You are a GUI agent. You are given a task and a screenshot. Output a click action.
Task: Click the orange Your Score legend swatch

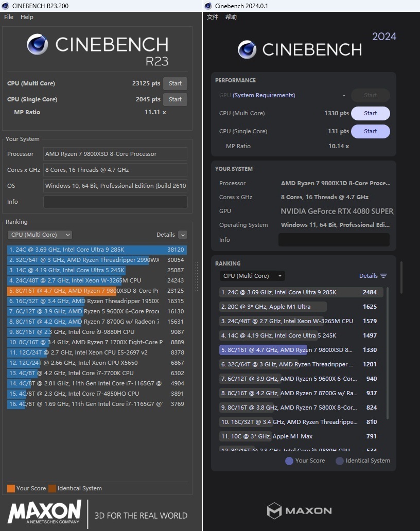(11, 488)
